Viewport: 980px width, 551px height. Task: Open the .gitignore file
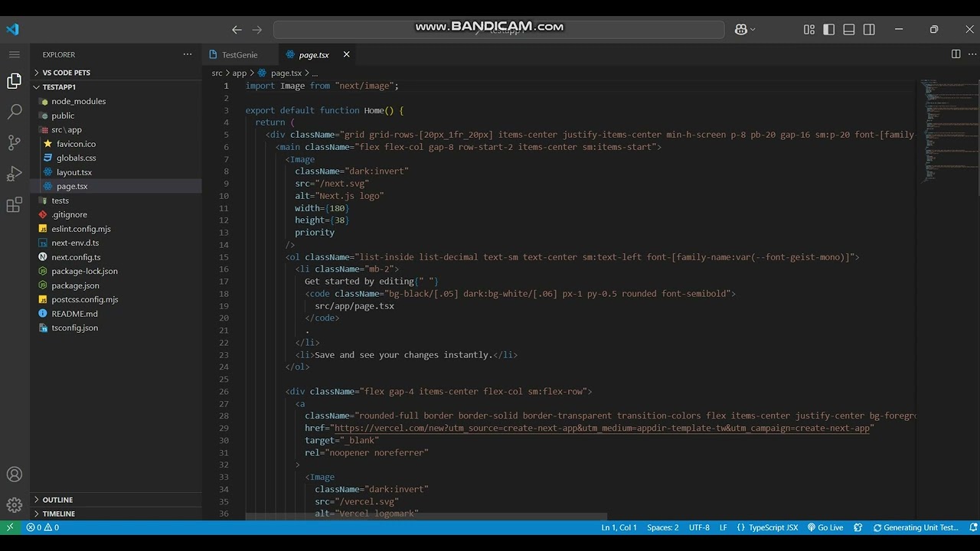[x=116, y=214]
